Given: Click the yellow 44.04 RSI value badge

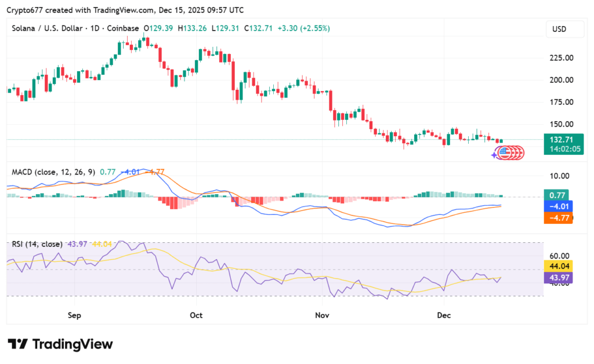Looking at the screenshot, I should tap(558, 265).
